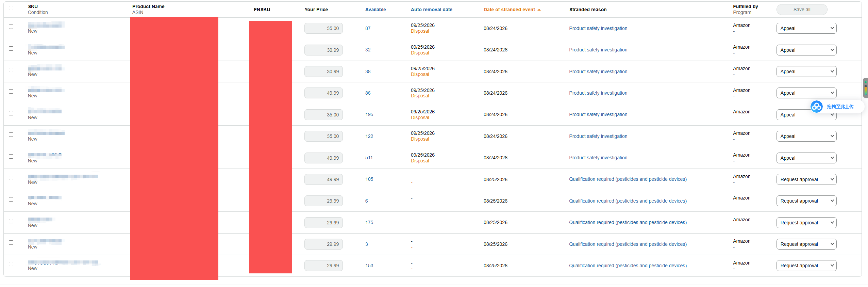Tick the checkbox for the 175 available row
This screenshot has height=287, width=868.
coord(11,221)
